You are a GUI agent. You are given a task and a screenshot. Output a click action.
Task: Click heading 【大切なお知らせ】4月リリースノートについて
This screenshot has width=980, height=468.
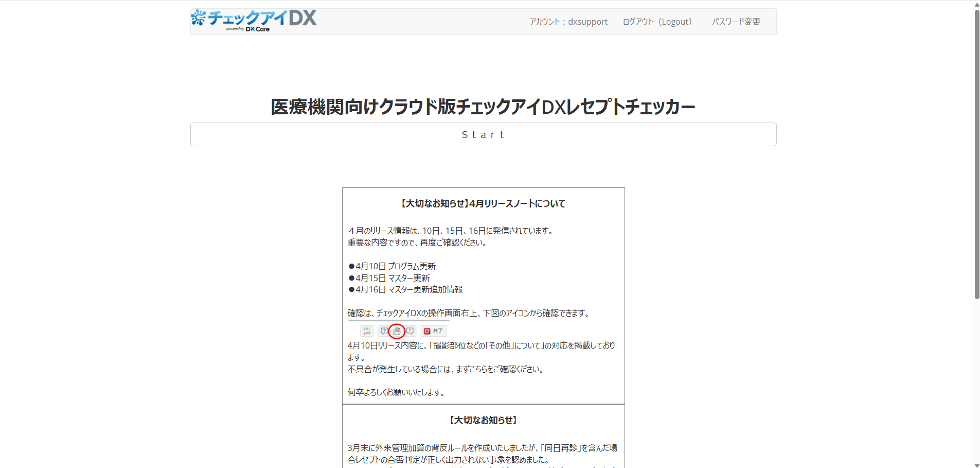(483, 204)
